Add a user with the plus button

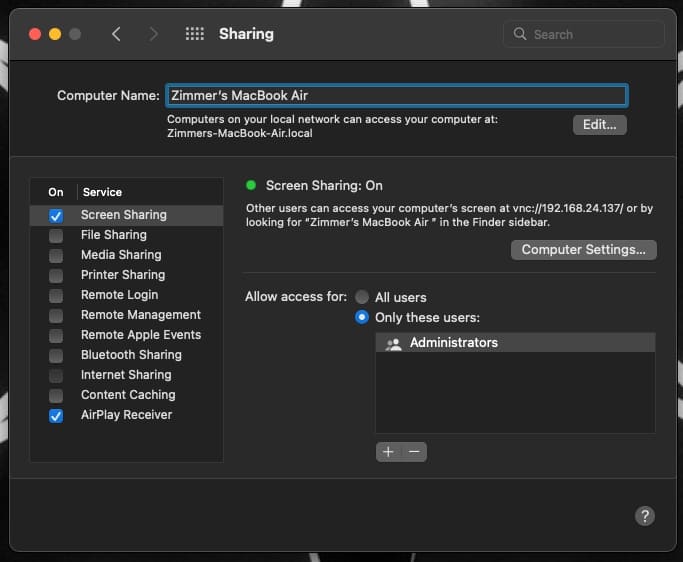(x=389, y=452)
